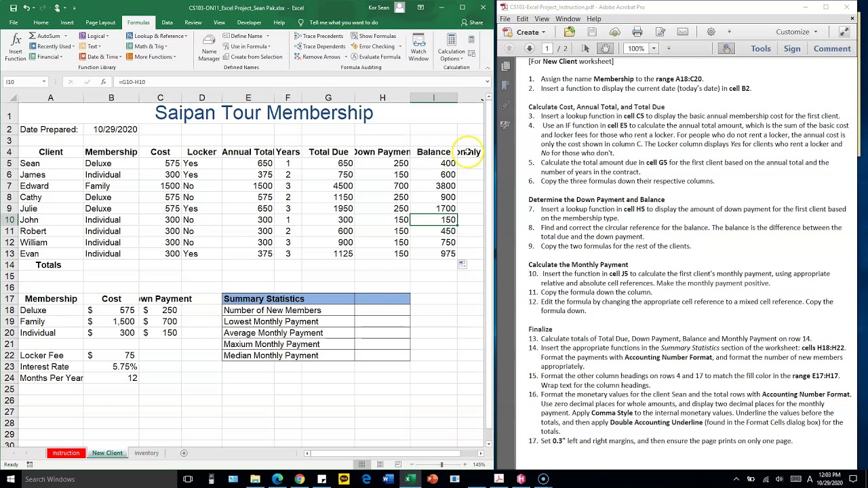Switch to Page Break Preview in status bar
868x488 pixels.
(397, 464)
